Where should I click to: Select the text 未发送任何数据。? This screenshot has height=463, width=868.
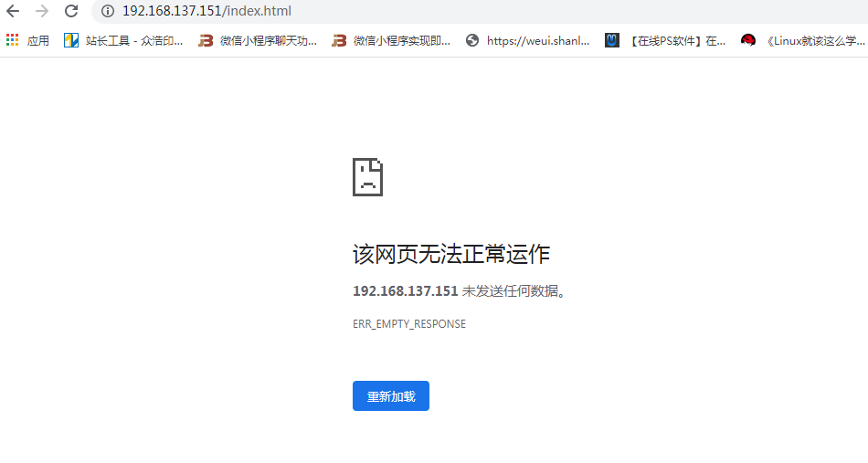pyautogui.click(x=513, y=291)
